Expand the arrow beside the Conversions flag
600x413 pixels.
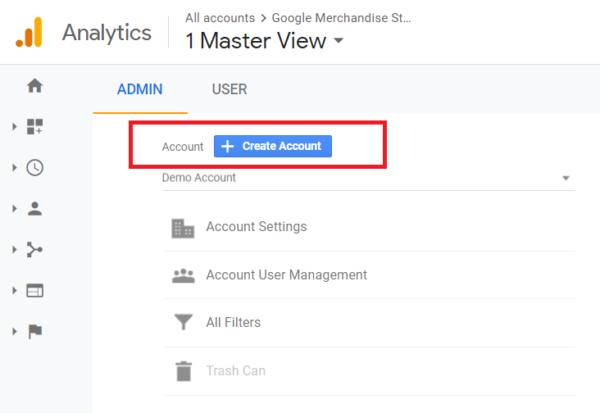14,332
